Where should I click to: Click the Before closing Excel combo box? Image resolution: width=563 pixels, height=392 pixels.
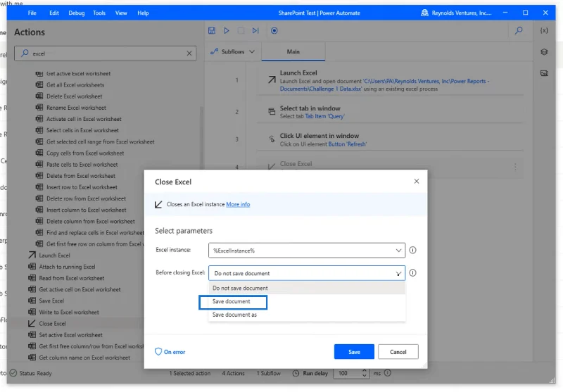[x=307, y=273]
